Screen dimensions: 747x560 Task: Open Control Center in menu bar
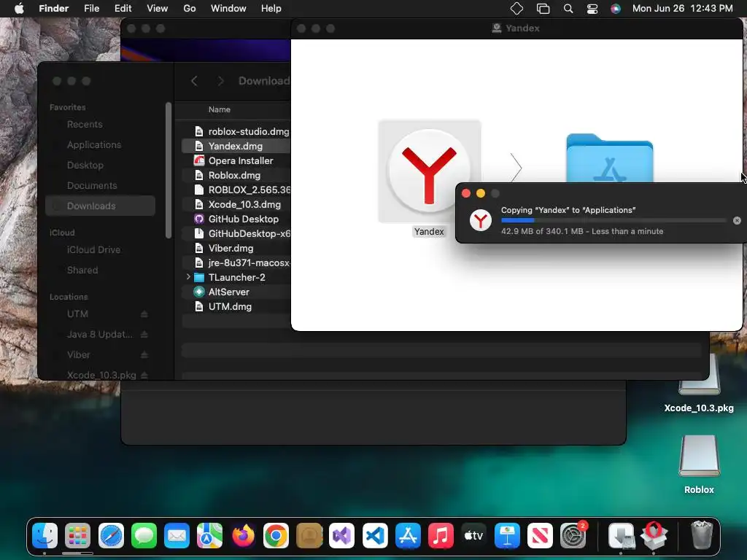click(592, 9)
